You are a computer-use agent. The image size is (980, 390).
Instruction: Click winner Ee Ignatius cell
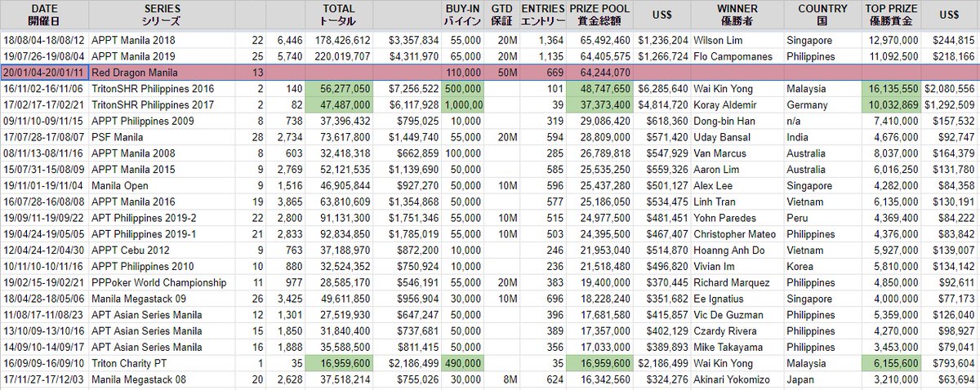pyautogui.click(x=738, y=297)
